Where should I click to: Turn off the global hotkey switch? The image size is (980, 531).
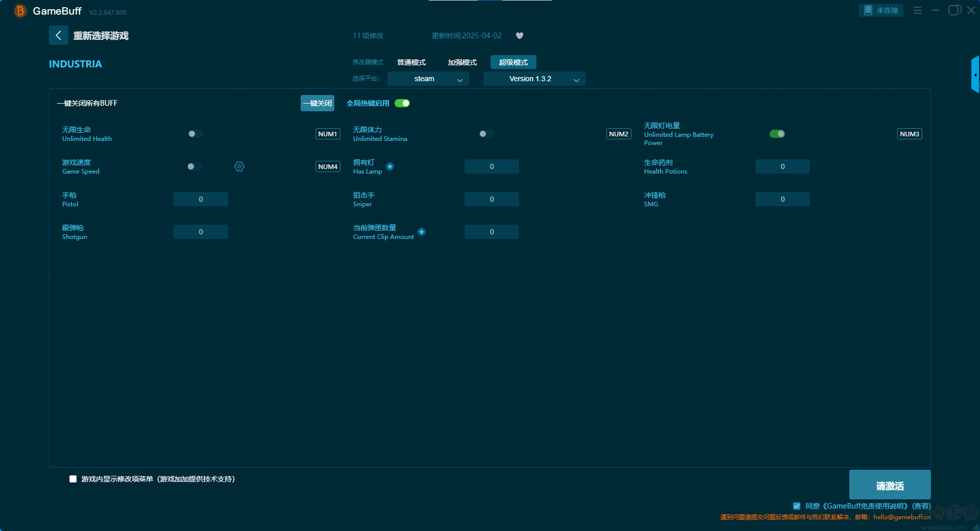point(402,103)
